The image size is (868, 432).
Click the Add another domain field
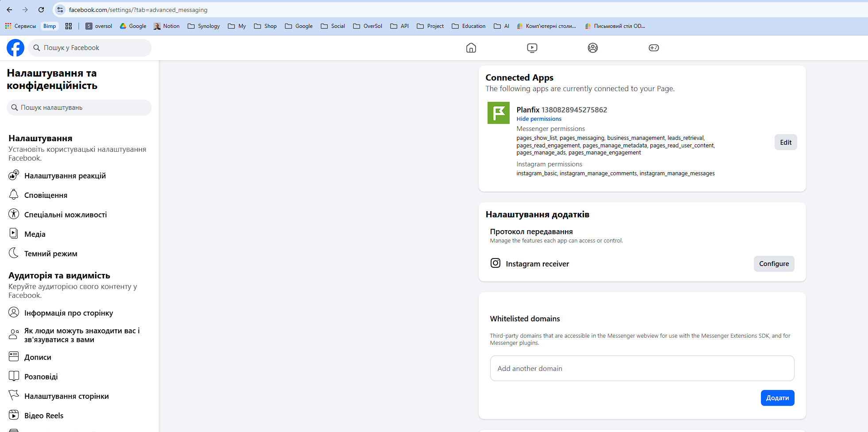click(x=642, y=368)
